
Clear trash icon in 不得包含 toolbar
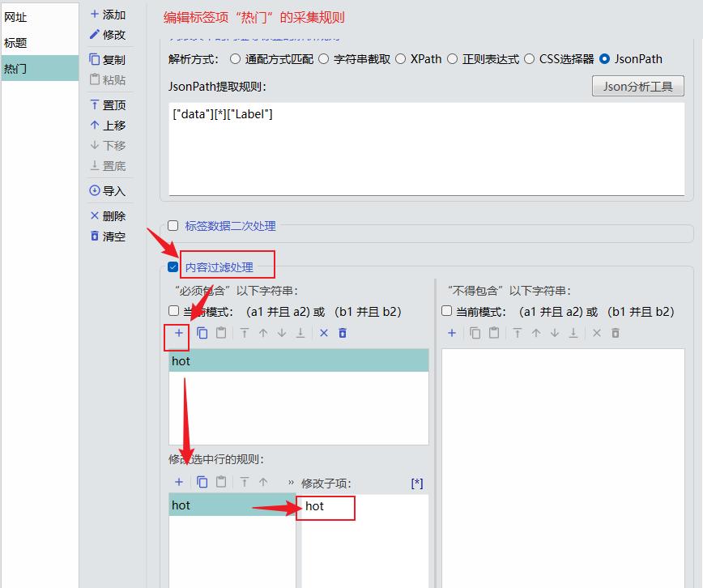[x=616, y=333]
